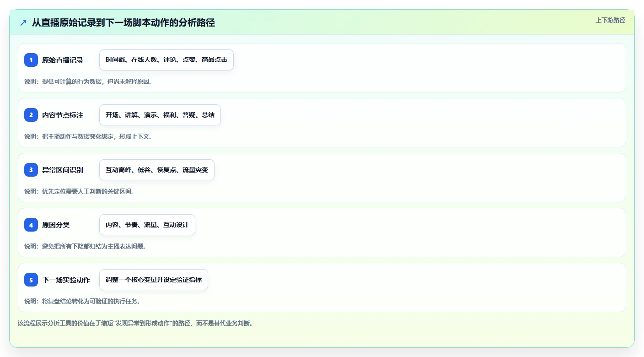Image resolution: width=644 pixels, height=357 pixels.
Task: Click the step 5 number badge
Action: [31, 280]
